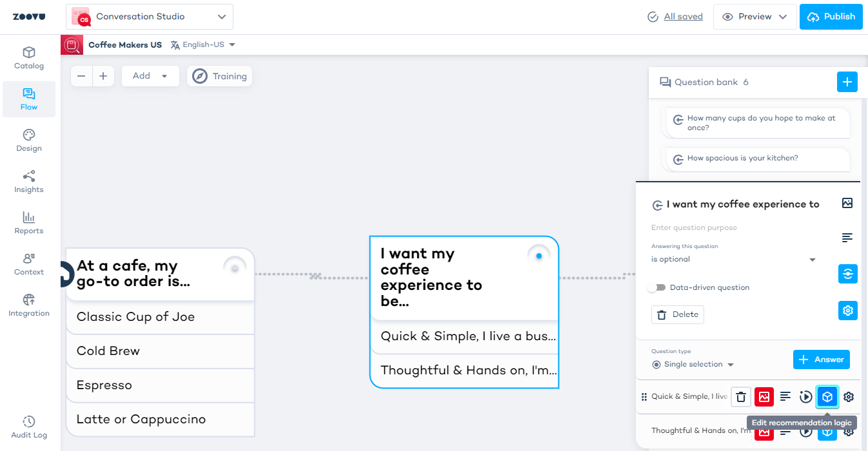The width and height of the screenshot is (868, 451).
Task: Open the Add menu above the canvas
Action: tap(150, 75)
